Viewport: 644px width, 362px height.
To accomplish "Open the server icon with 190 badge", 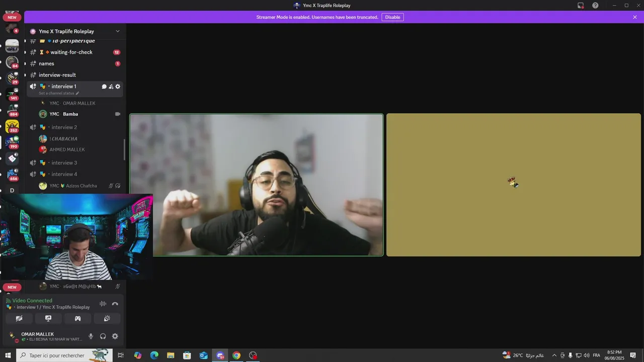I will pos(12,142).
